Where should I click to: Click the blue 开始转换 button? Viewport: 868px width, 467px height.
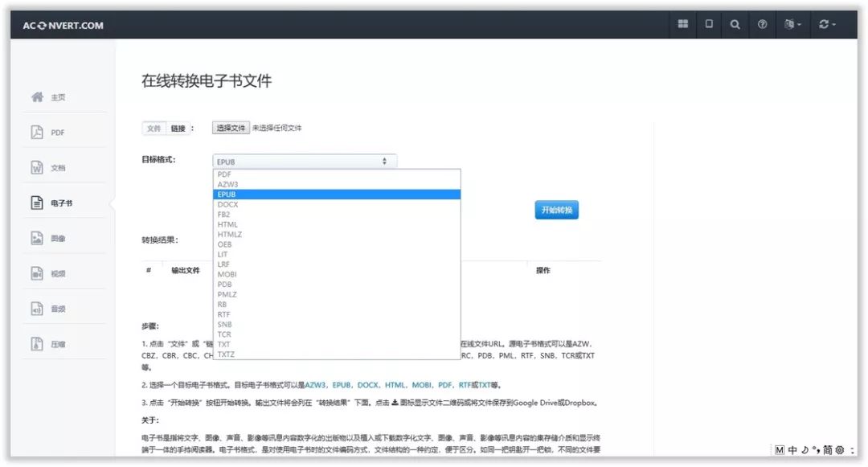(x=556, y=210)
